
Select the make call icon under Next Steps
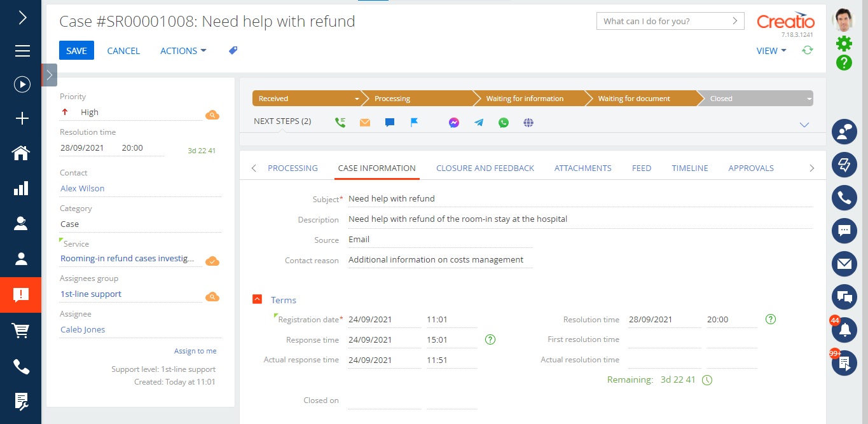point(340,122)
